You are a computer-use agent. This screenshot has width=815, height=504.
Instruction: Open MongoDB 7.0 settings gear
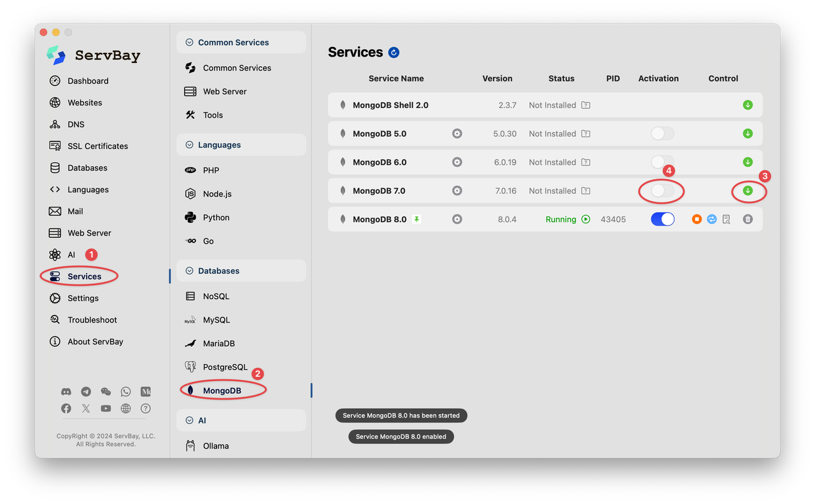tap(457, 191)
